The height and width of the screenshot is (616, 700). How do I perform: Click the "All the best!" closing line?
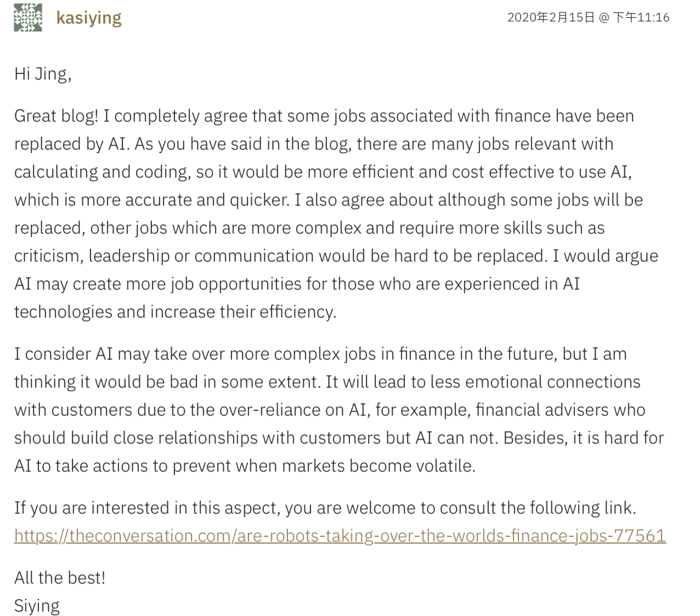[x=60, y=578]
